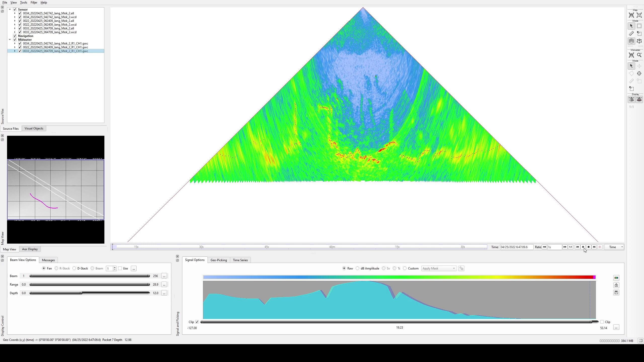Open the Apply Mask dropdown
Viewport: 644px width, 362px height.
[439, 268]
